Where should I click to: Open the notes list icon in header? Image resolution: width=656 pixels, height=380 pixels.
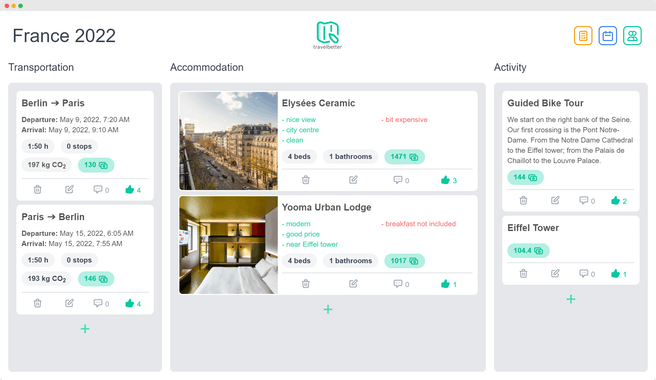click(x=583, y=36)
